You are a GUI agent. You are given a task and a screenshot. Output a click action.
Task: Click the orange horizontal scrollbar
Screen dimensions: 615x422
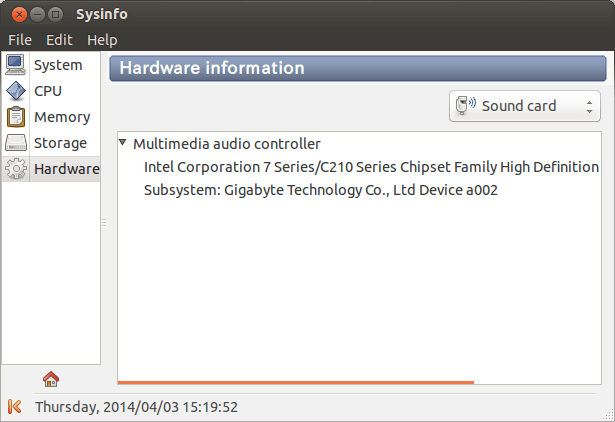tap(295, 381)
